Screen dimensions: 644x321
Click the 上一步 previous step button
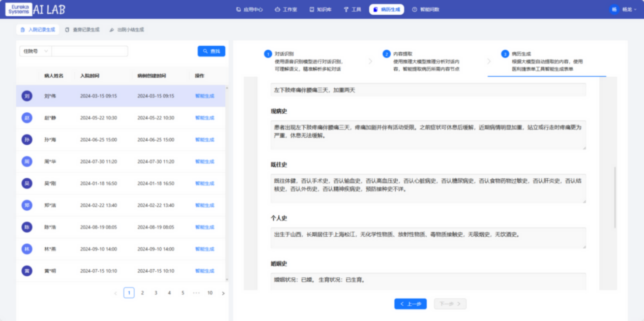(409, 303)
